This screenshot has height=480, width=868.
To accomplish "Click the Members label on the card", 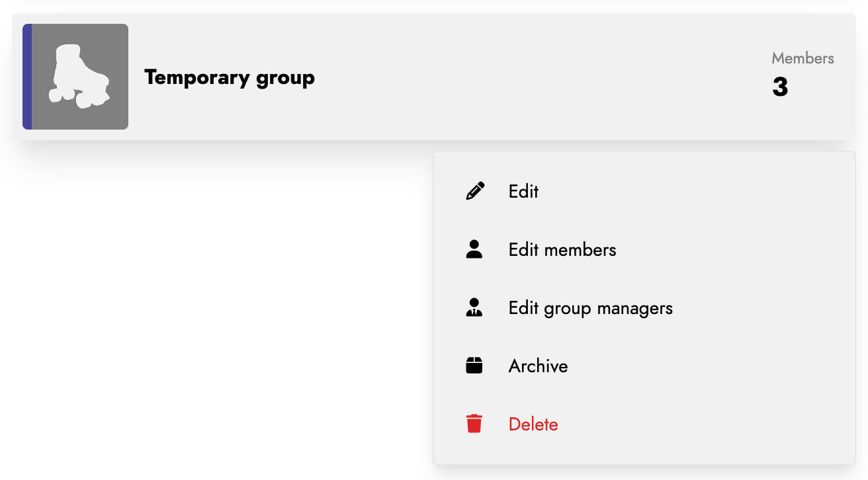I will point(803,58).
